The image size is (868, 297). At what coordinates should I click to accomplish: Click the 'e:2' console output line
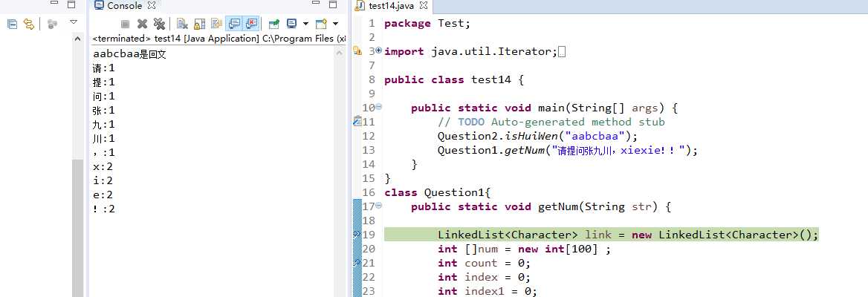coord(103,195)
